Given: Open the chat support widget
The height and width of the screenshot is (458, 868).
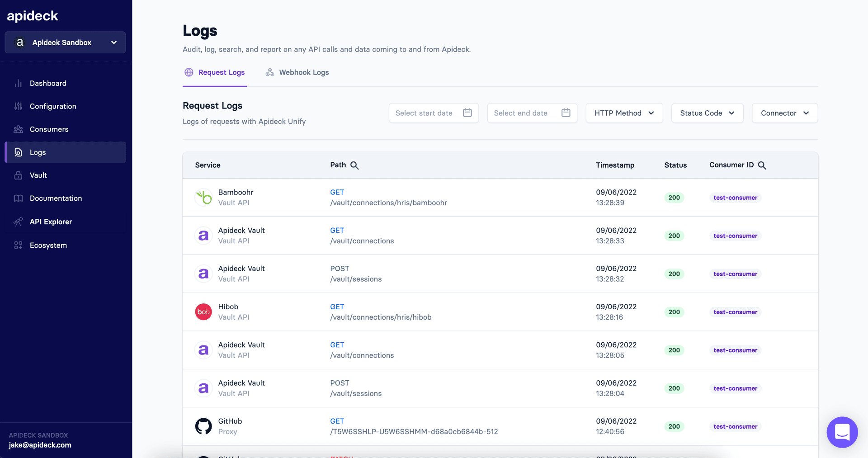Looking at the screenshot, I should point(842,432).
